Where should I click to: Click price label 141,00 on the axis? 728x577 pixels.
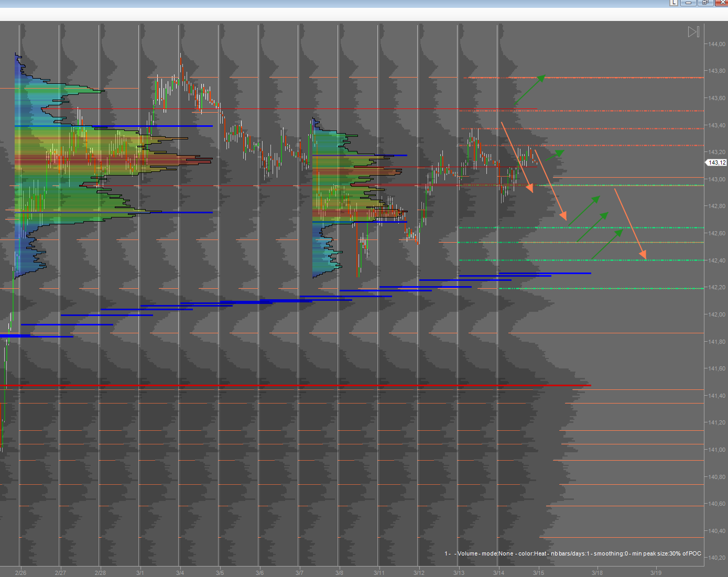coord(717,450)
